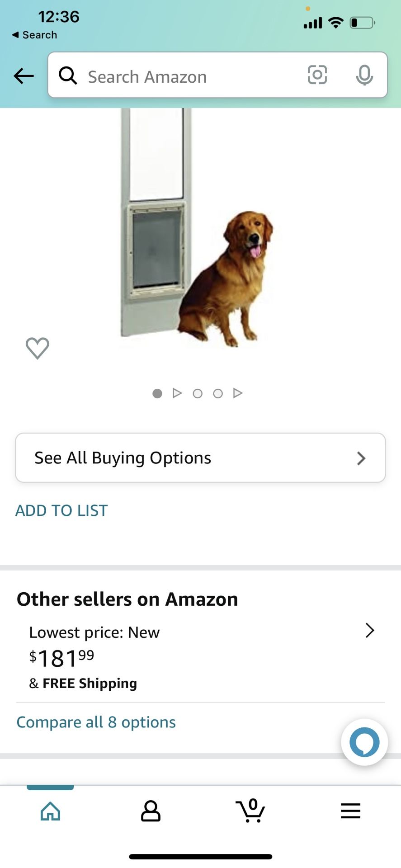Open Compare all 8 options

(x=96, y=722)
